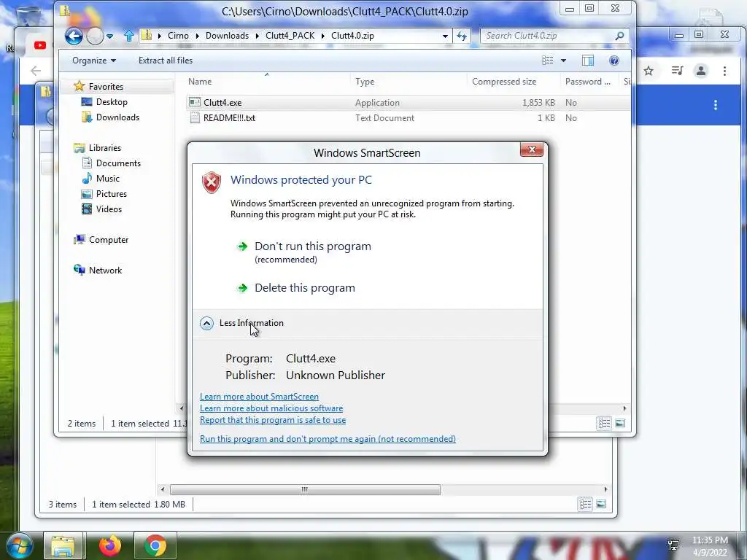This screenshot has width=747, height=560.
Task: Click the Cirno breadcrumb segment
Action: [178, 36]
